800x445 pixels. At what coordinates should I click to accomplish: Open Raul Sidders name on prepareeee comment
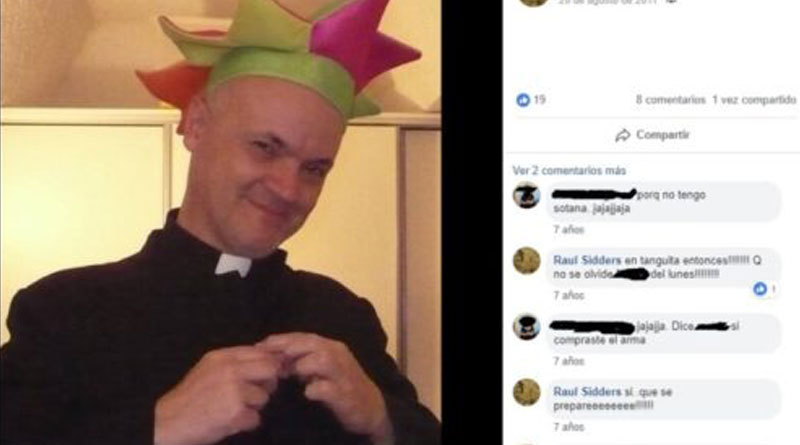pyautogui.click(x=587, y=392)
